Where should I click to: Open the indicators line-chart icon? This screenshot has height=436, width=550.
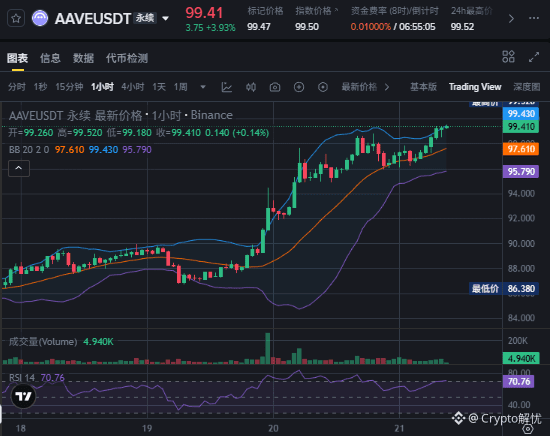(x=227, y=87)
